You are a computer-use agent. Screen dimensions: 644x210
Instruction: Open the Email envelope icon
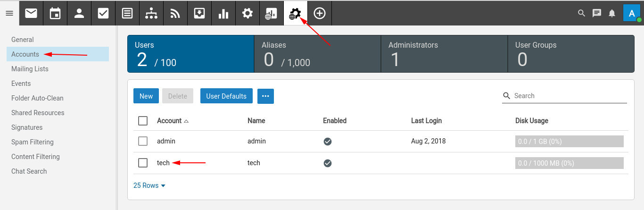(x=31, y=13)
